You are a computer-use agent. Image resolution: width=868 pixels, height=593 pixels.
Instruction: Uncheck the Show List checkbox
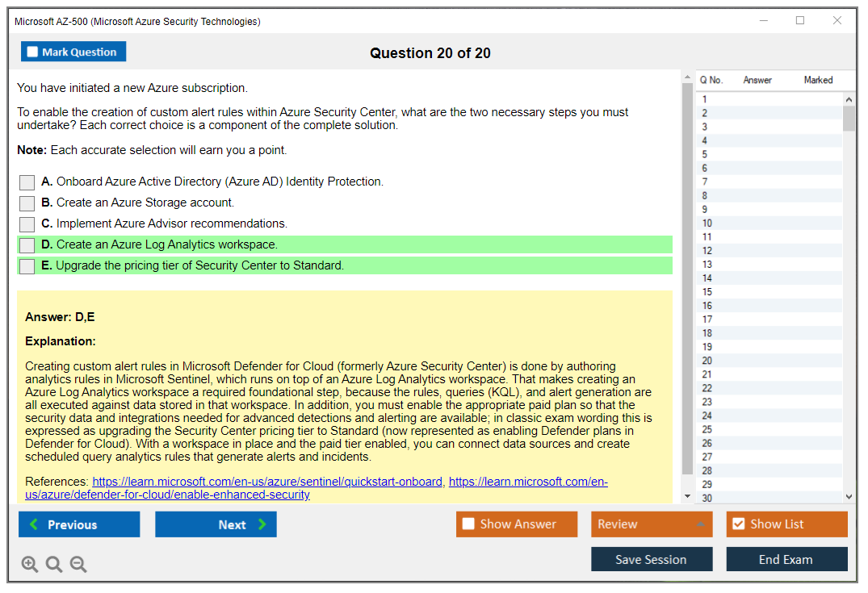[738, 524]
